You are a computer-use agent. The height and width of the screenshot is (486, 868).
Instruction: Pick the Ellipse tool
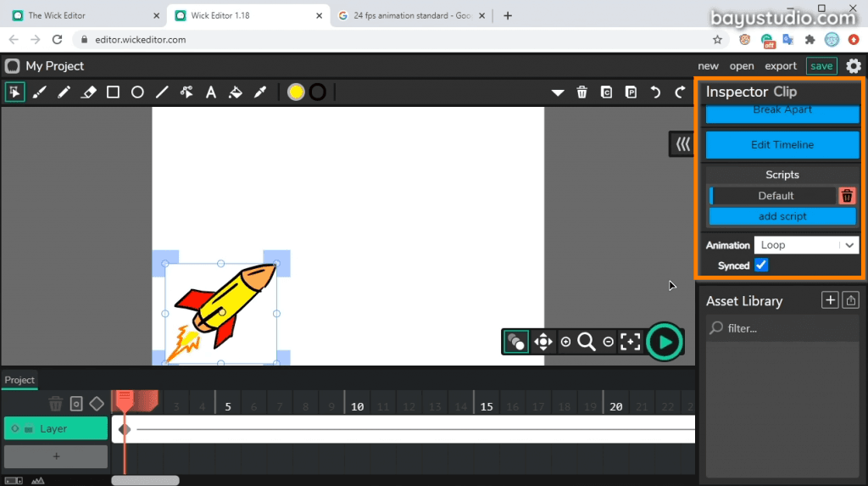(137, 92)
